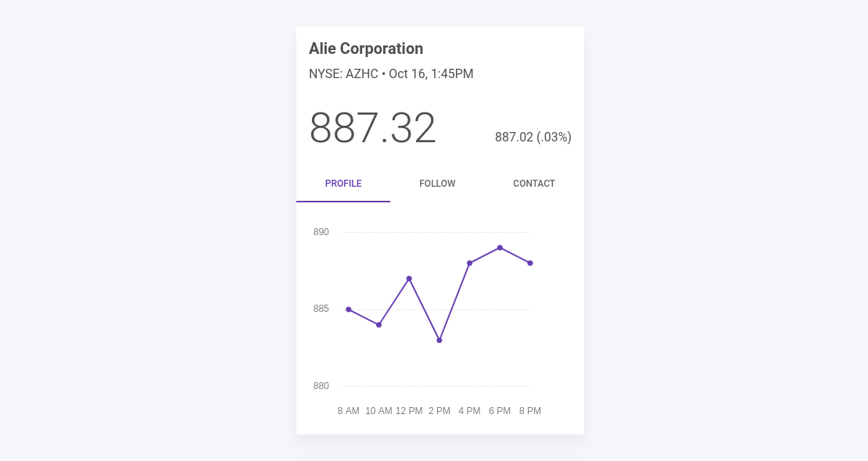Click the 8 PM time label on the x-axis

[x=530, y=410]
